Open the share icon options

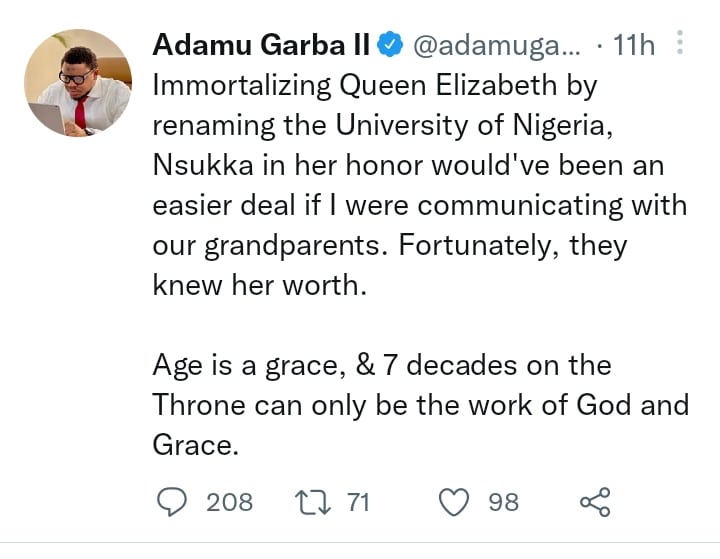595,501
